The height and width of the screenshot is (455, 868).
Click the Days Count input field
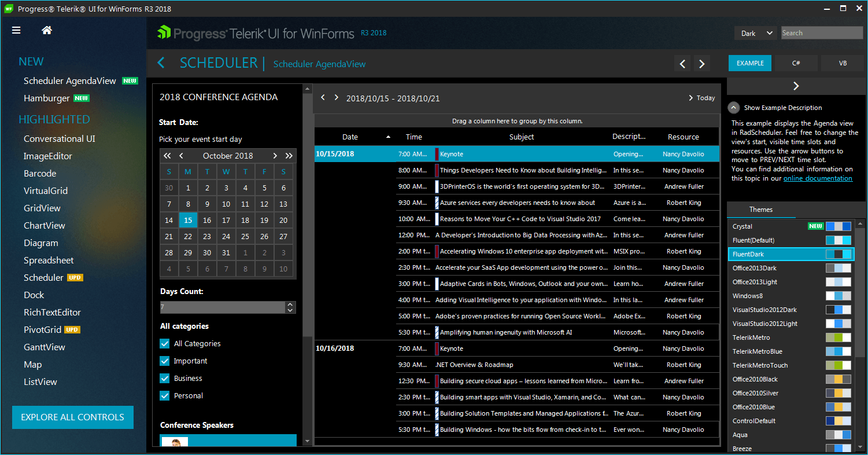[x=223, y=307]
